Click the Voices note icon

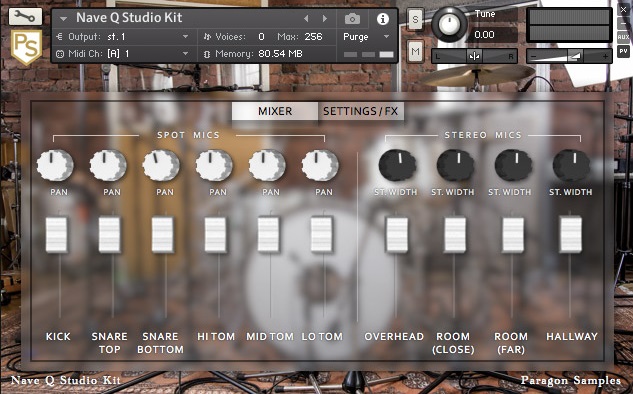tap(207, 37)
